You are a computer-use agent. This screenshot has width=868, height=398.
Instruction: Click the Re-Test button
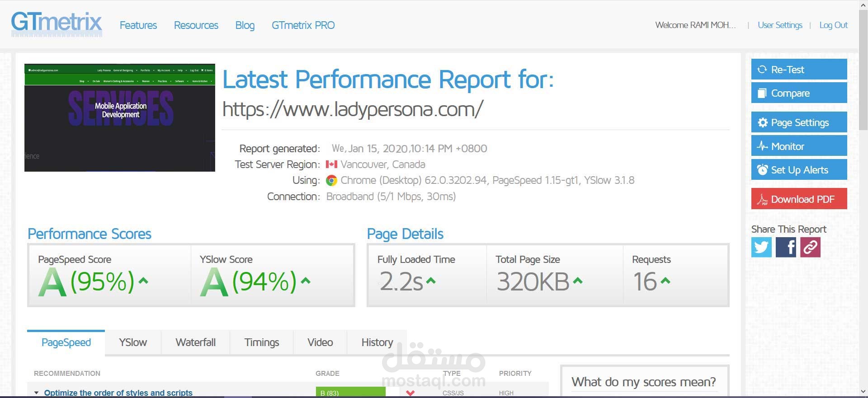tap(799, 69)
